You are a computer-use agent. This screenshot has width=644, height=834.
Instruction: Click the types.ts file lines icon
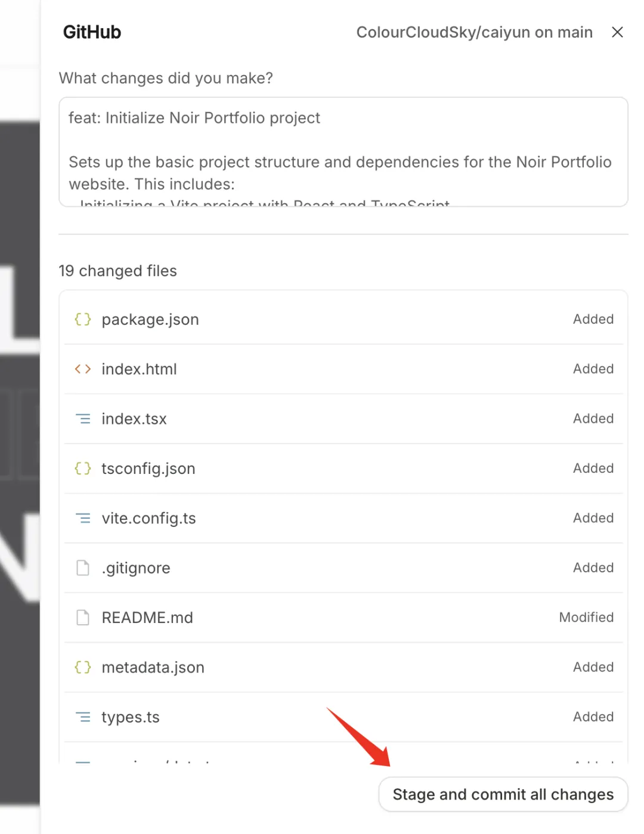point(83,717)
